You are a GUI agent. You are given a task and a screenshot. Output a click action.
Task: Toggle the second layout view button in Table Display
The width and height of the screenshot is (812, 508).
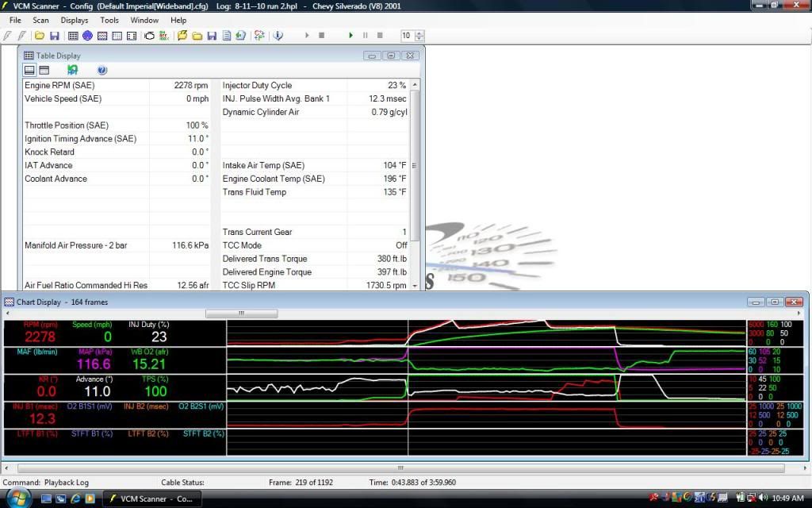(x=44, y=70)
